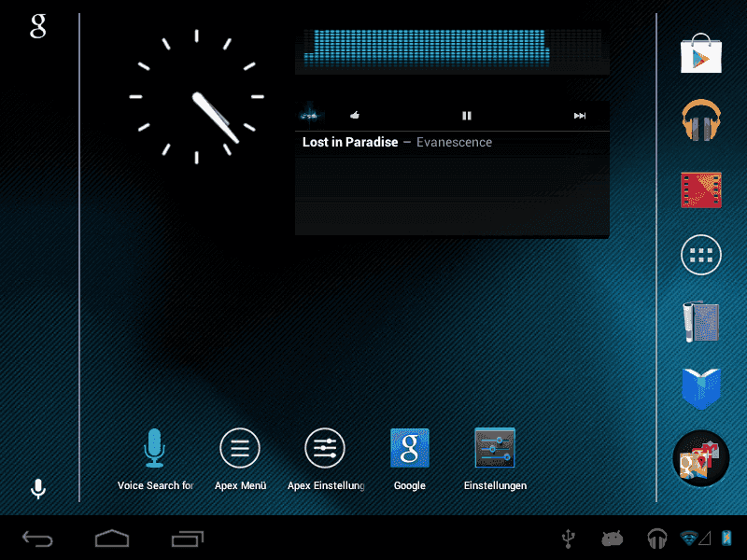Open the Play Magazines app icon
747x560 pixels.
pos(701,321)
